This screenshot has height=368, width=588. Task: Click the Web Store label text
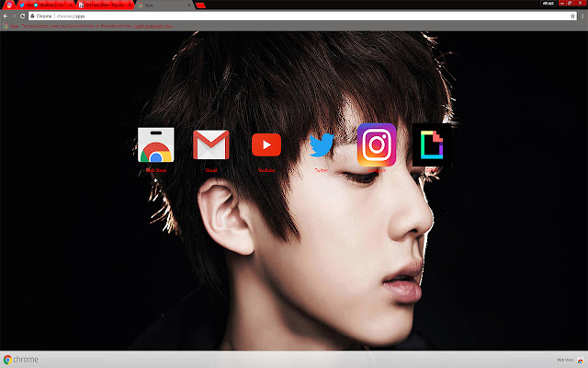click(156, 170)
